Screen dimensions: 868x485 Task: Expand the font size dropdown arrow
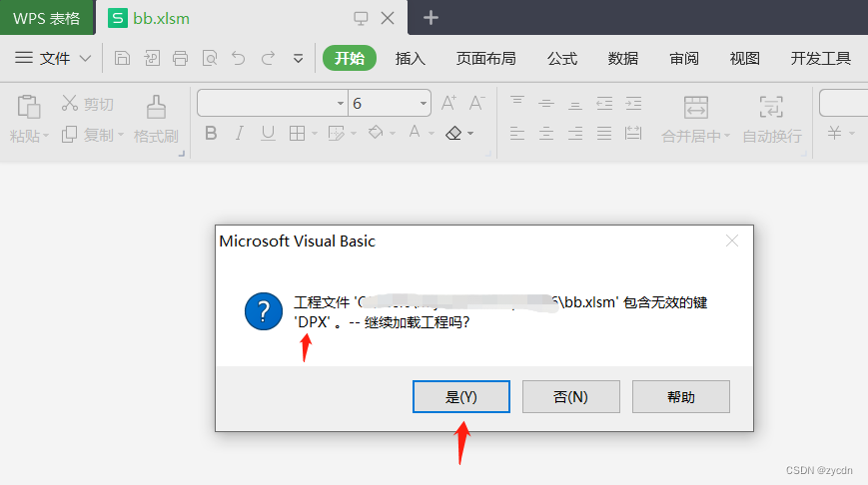point(423,104)
